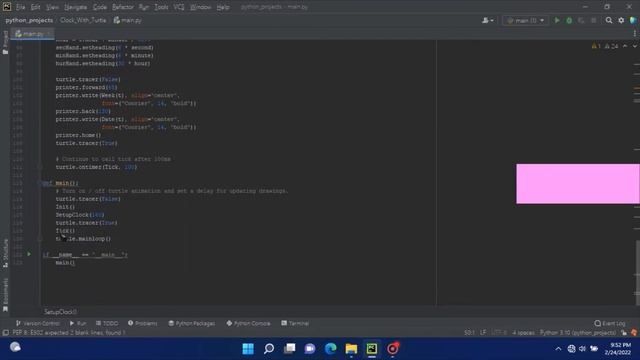
Task: Click the Python 3.10 interpreter selector
Action: (578, 333)
